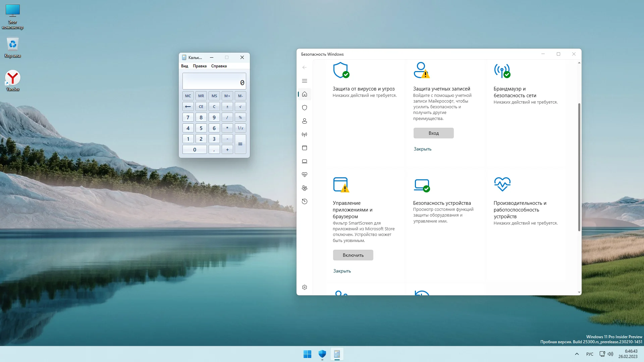Expand hamburger navigation menu in Security
The height and width of the screenshot is (362, 644).
tap(304, 81)
